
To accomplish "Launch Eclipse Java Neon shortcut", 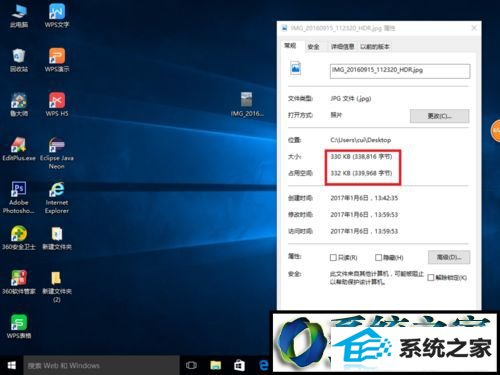I will pyautogui.click(x=57, y=153).
